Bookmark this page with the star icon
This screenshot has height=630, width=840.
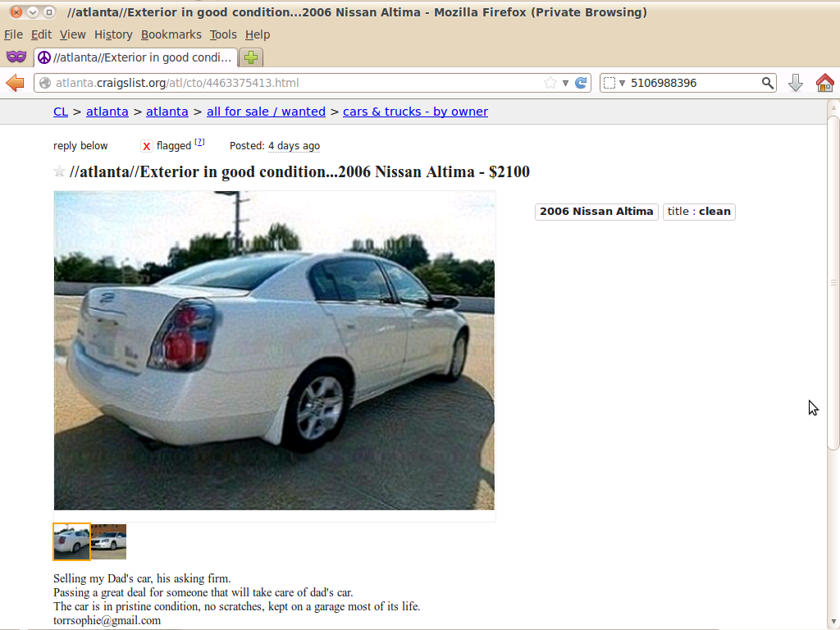(x=550, y=83)
